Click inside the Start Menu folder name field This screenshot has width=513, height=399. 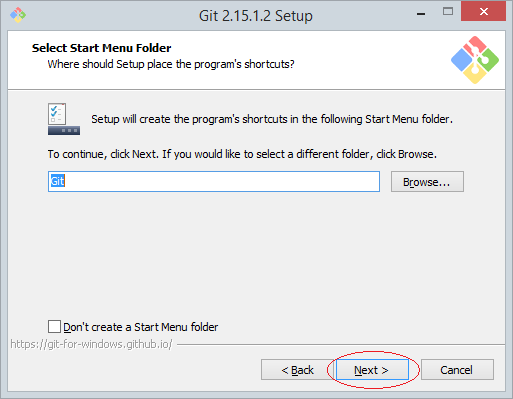tap(214, 182)
